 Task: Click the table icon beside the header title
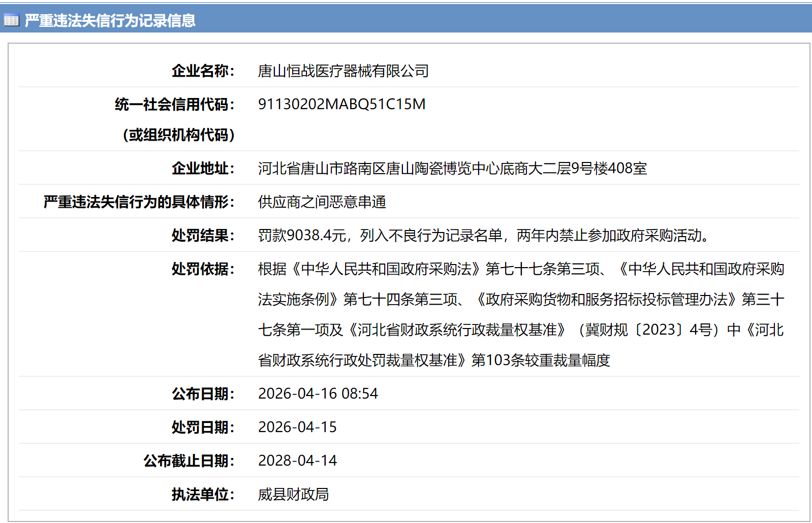click(11, 20)
